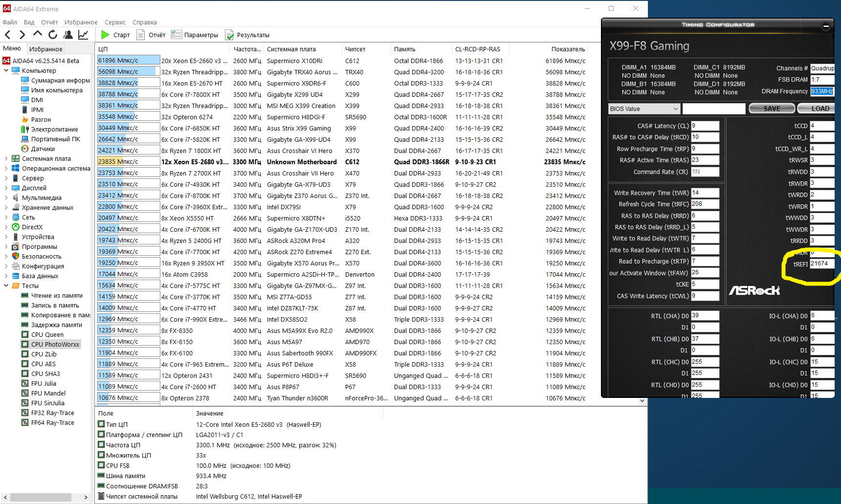Image resolution: width=841 pixels, height=504 pixels.
Task: Click the tREFI value field
Action: [x=822, y=263]
